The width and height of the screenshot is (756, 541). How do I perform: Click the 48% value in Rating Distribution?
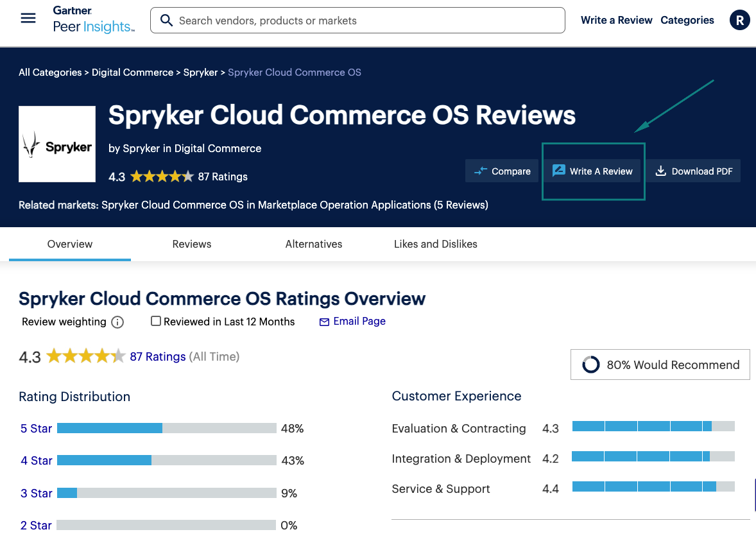tap(292, 429)
